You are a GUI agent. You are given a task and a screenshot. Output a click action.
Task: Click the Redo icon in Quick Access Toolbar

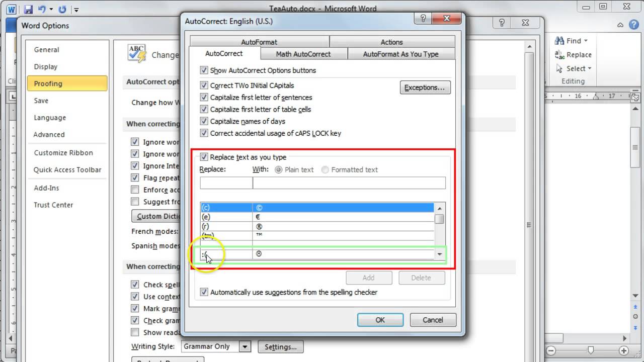click(x=62, y=9)
